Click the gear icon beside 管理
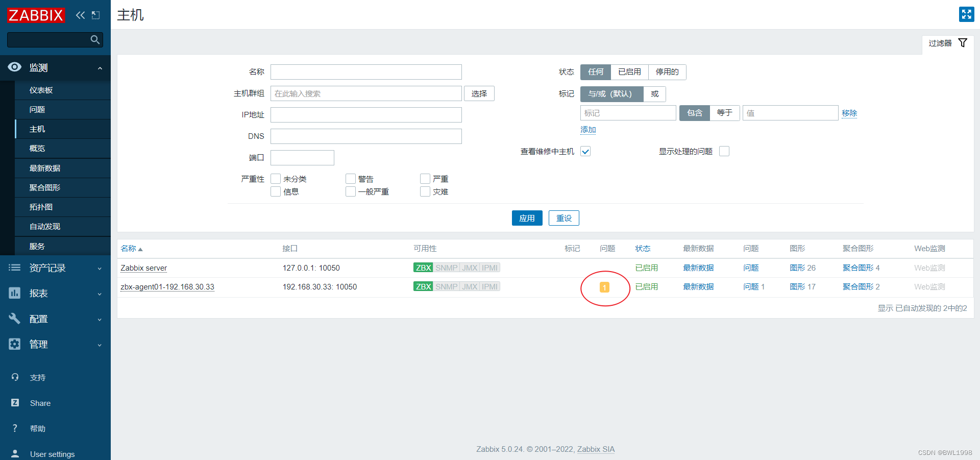The width and height of the screenshot is (980, 460). point(15,344)
